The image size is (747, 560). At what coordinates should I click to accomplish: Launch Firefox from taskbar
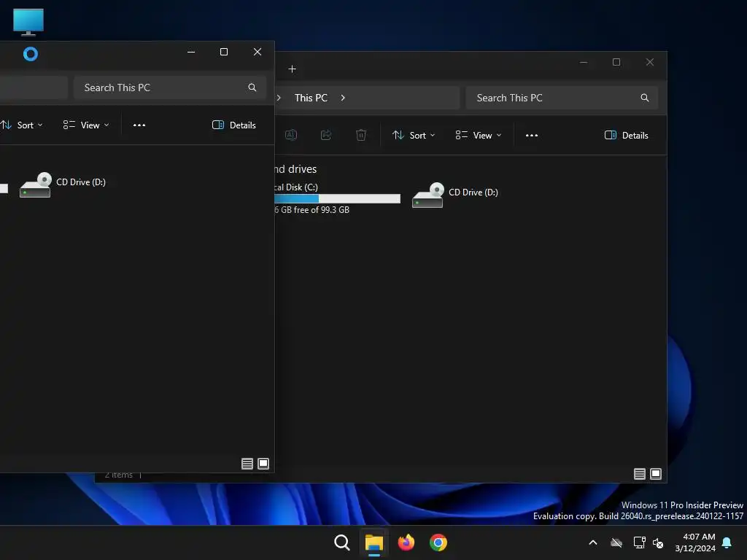point(406,542)
